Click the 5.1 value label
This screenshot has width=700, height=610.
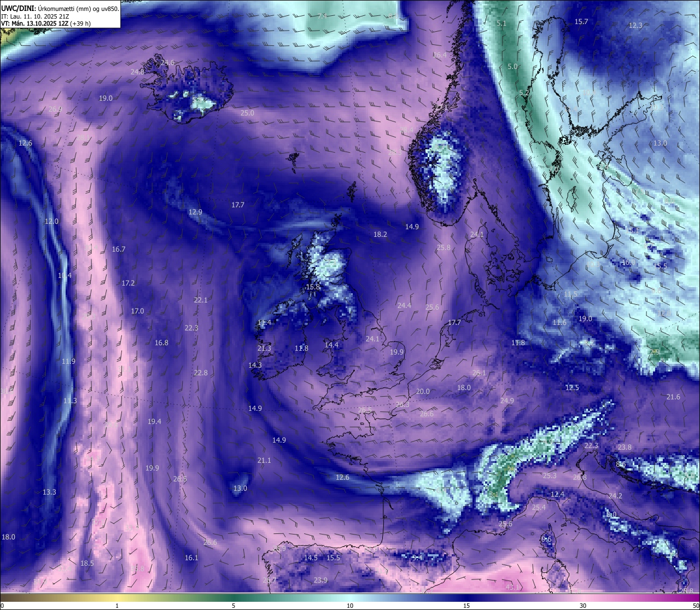(501, 24)
